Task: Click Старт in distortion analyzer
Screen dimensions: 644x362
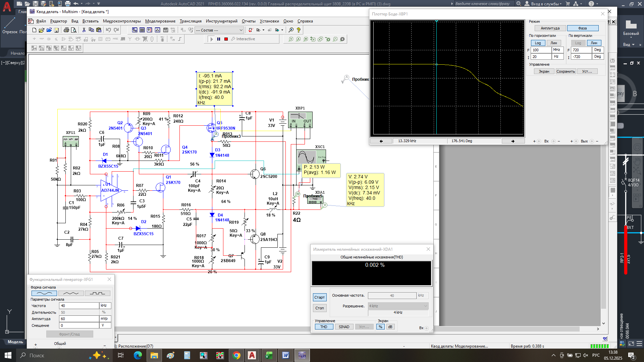Action: (320, 298)
